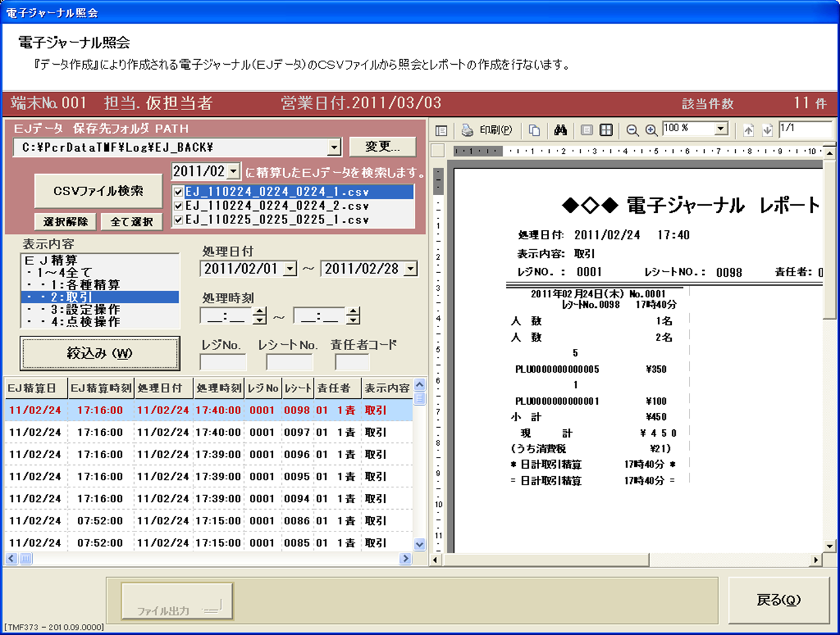Open the 2011/02 month dropdown
The image size is (840, 635).
234,172
